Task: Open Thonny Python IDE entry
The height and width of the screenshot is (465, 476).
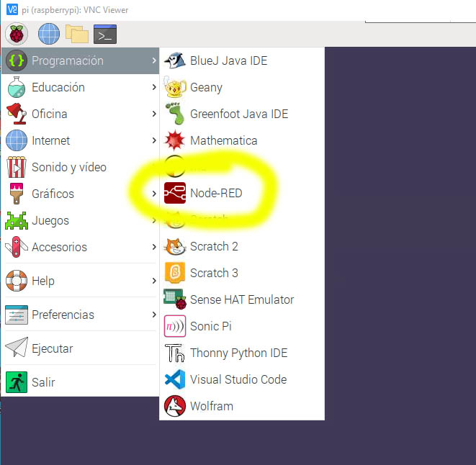Action: tap(242, 353)
